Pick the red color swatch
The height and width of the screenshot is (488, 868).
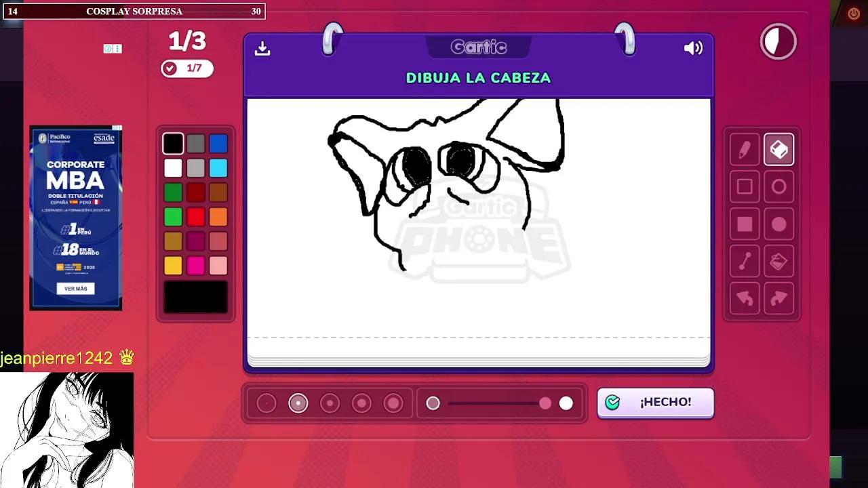tap(195, 217)
